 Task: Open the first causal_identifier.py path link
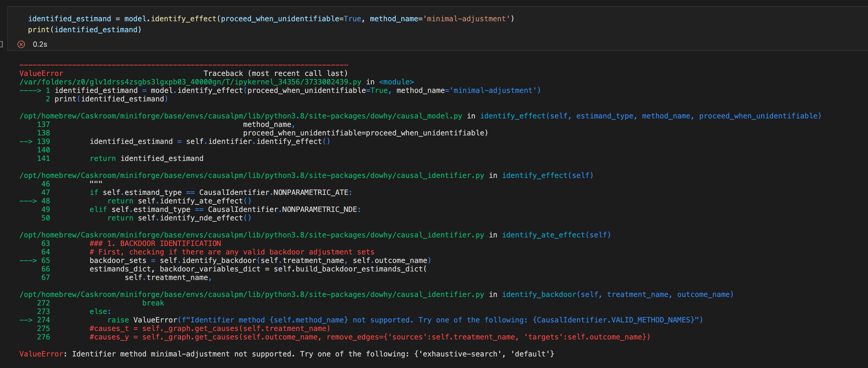pyautogui.click(x=251, y=175)
